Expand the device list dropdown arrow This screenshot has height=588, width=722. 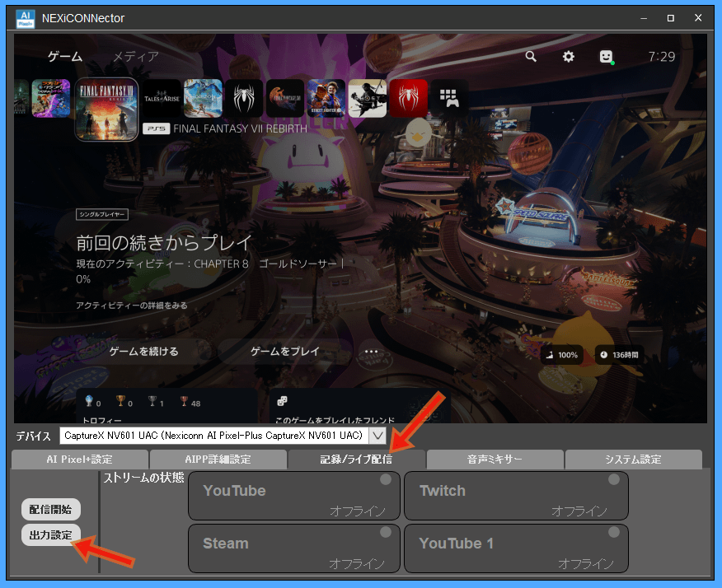pos(377,436)
